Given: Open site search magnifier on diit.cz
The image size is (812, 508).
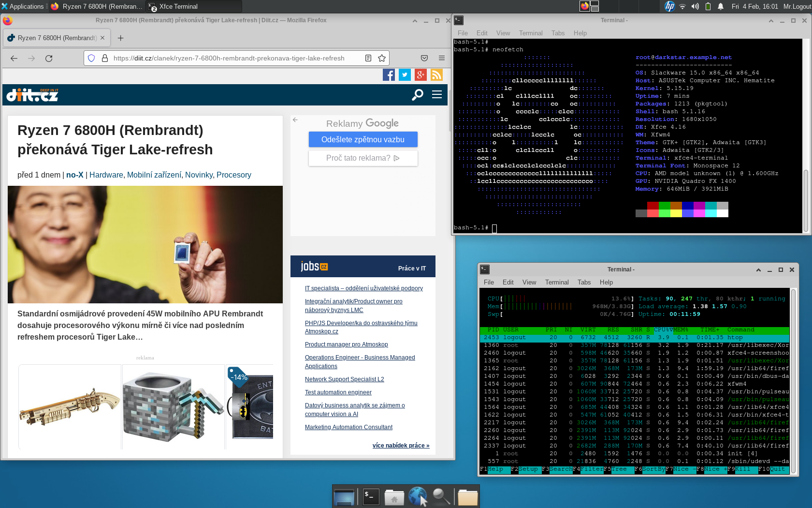Looking at the screenshot, I should coord(418,95).
